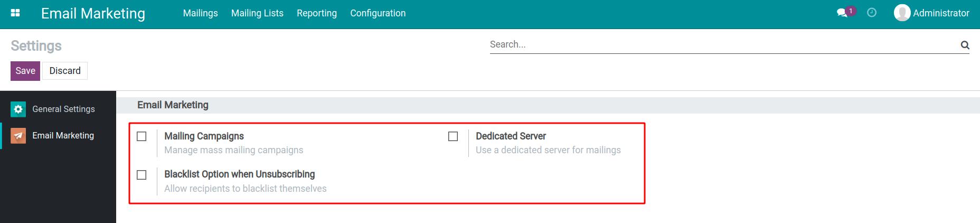Open the conversations chat icon
The height and width of the screenshot is (223, 980).
842,13
